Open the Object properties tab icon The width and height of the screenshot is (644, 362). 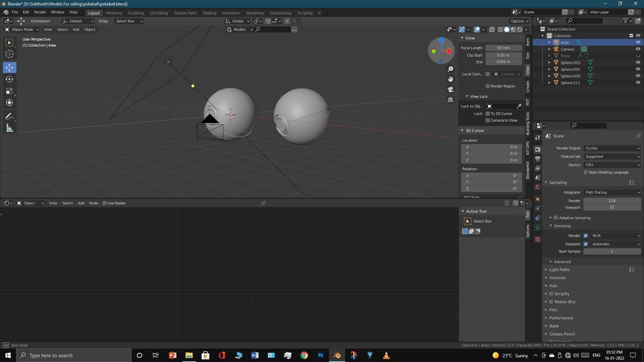[538, 199]
